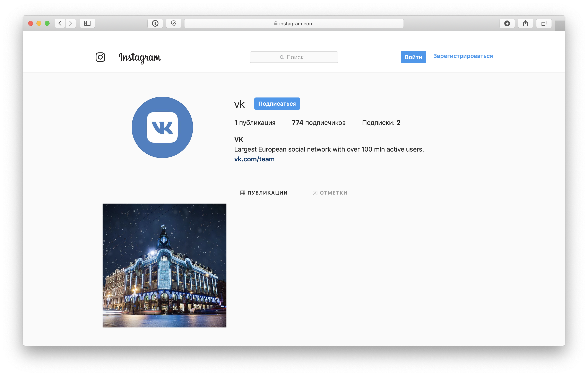Click inside the Поиск search field
This screenshot has width=588, height=376.
pos(294,57)
